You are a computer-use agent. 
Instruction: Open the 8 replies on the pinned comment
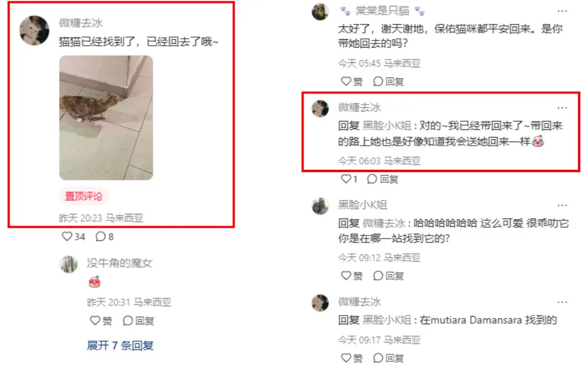(105, 237)
